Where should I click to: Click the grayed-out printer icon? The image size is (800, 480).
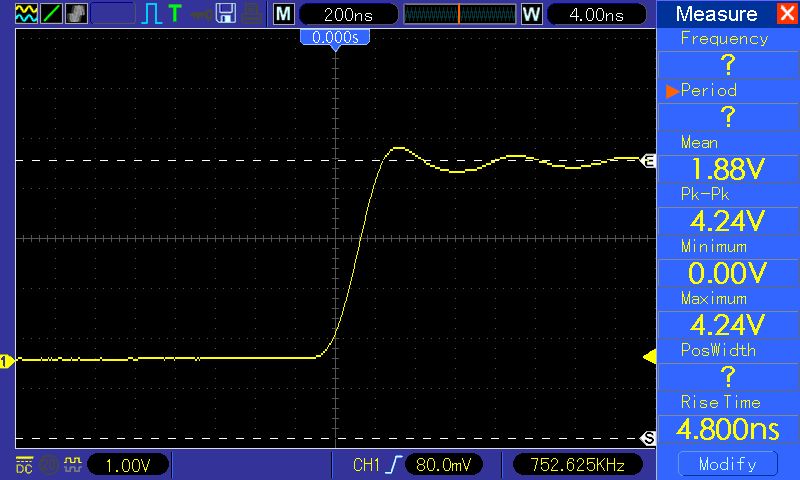[252, 13]
